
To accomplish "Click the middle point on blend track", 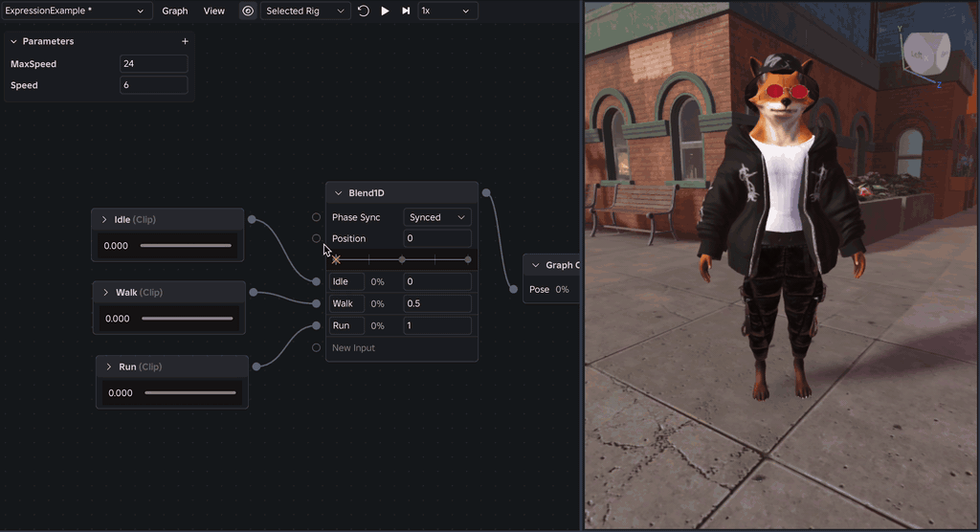I will 402,259.
